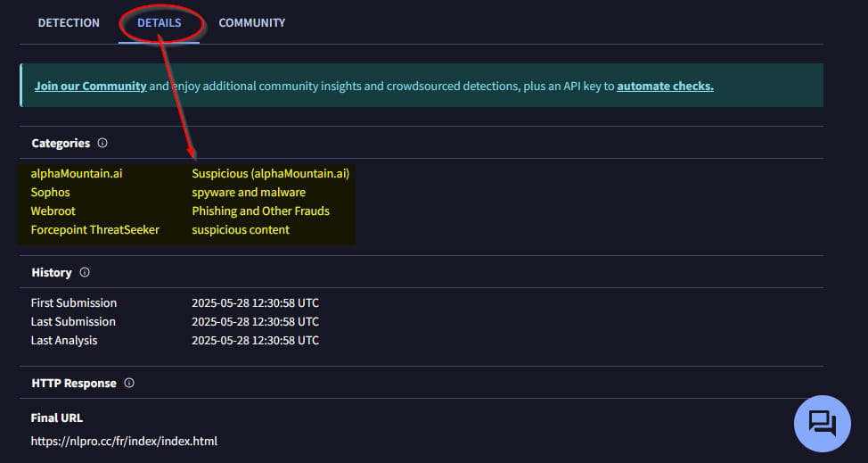Select the Phishing and Other Frauds value
This screenshot has height=463, width=868.
tap(261, 211)
